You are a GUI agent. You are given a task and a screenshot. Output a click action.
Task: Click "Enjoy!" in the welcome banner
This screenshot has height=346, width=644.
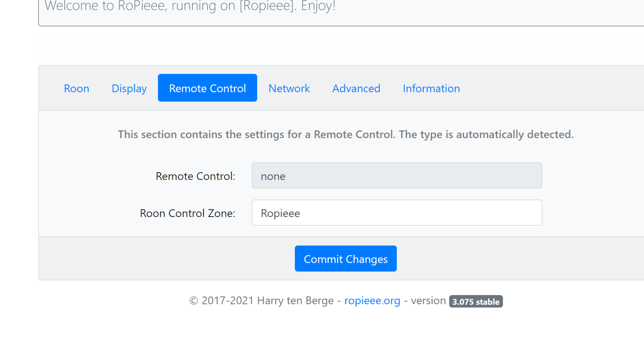(x=318, y=6)
